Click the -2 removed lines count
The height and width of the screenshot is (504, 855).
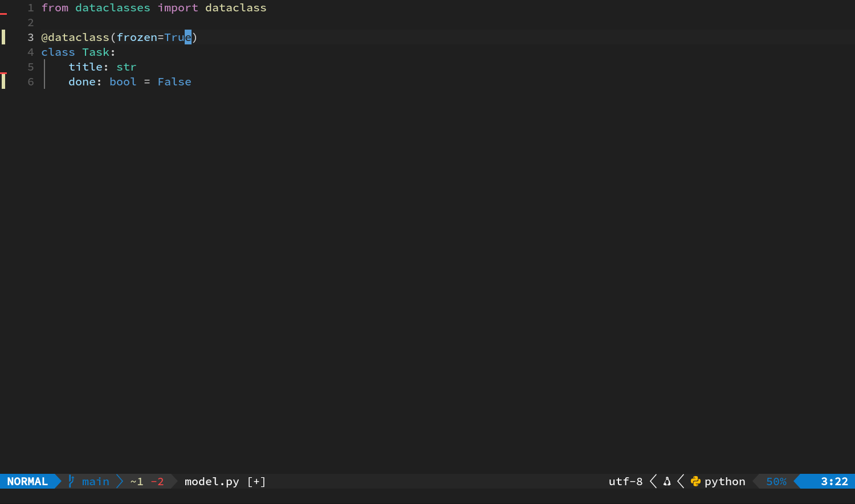click(157, 481)
